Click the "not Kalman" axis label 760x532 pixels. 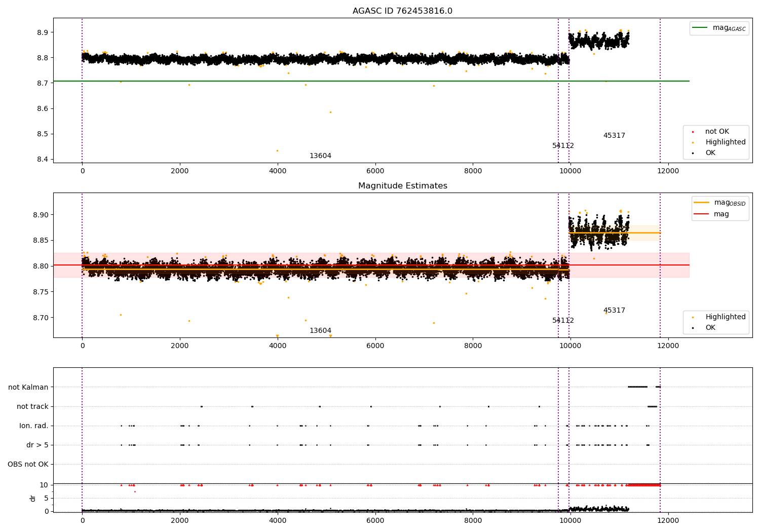point(28,388)
